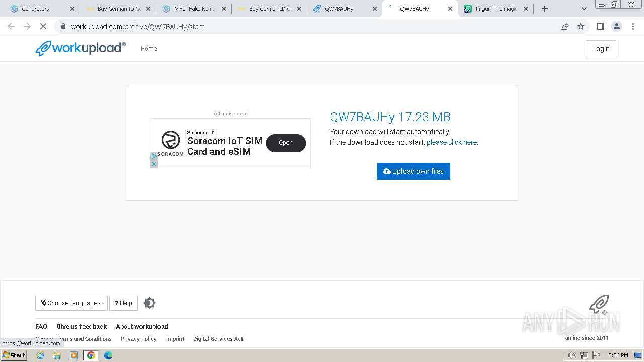Open About workupload link

(x=142, y=326)
